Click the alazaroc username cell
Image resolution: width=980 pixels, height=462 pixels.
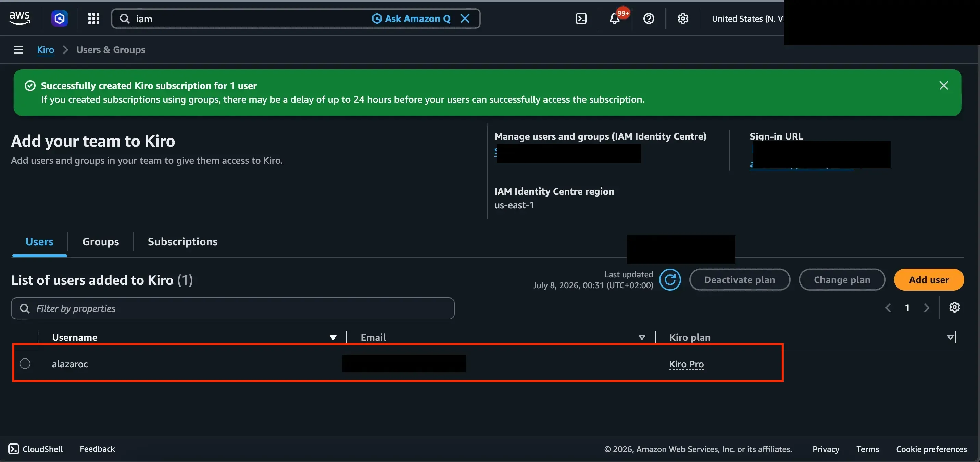click(70, 364)
